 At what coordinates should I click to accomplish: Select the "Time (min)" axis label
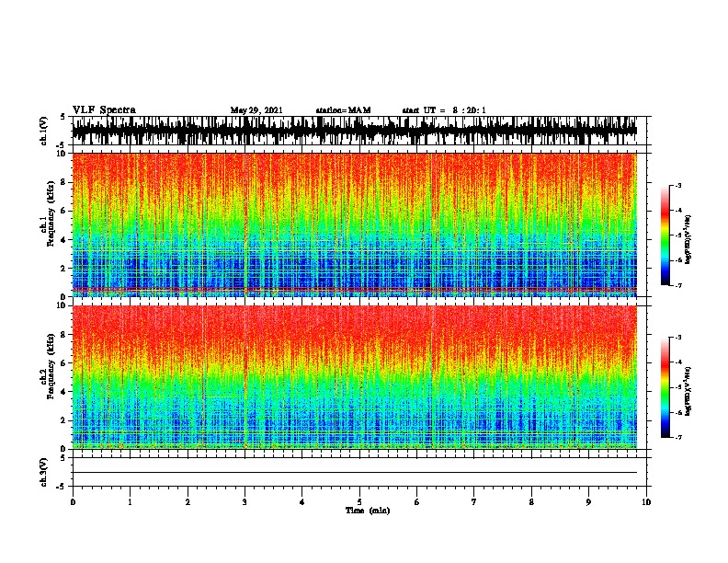368,511
